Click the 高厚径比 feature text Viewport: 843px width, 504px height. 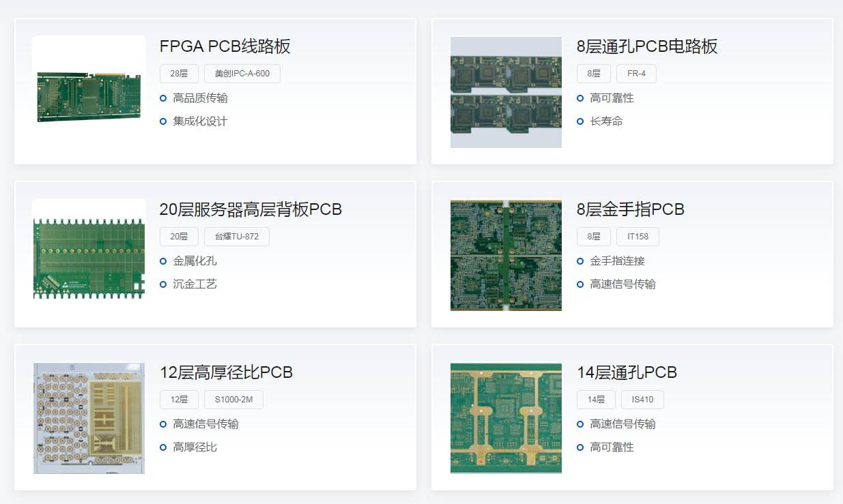(x=195, y=447)
